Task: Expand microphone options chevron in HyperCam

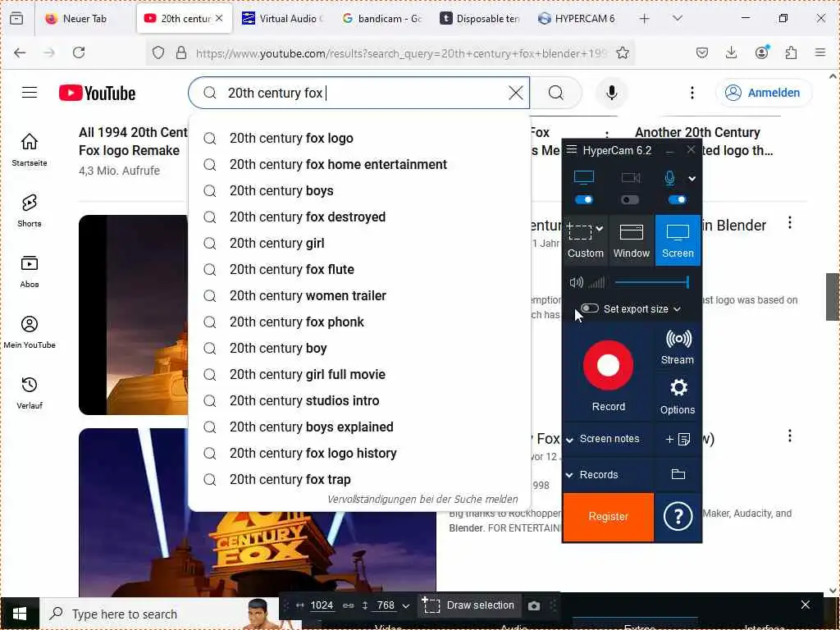Action: point(692,178)
